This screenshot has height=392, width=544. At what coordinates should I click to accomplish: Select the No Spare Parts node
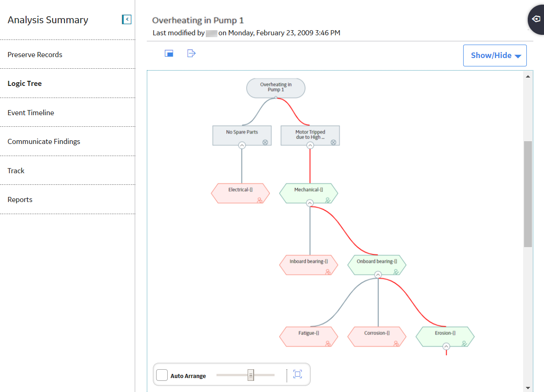click(242, 135)
